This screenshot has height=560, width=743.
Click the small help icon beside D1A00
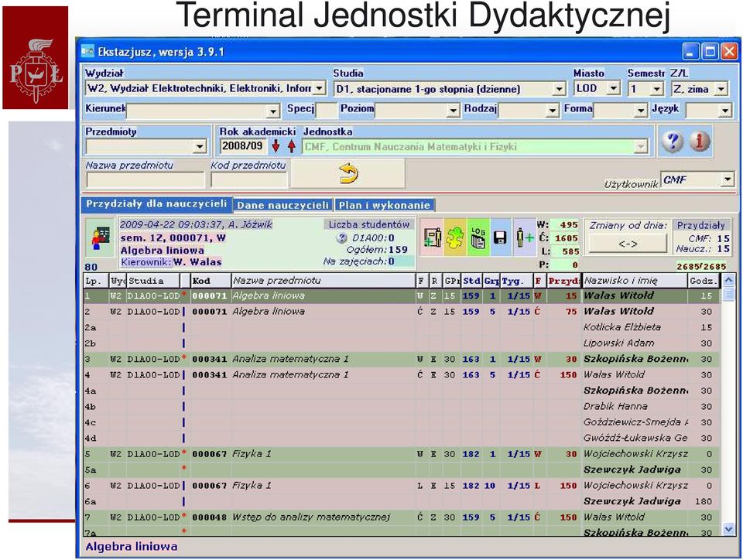click(x=341, y=238)
